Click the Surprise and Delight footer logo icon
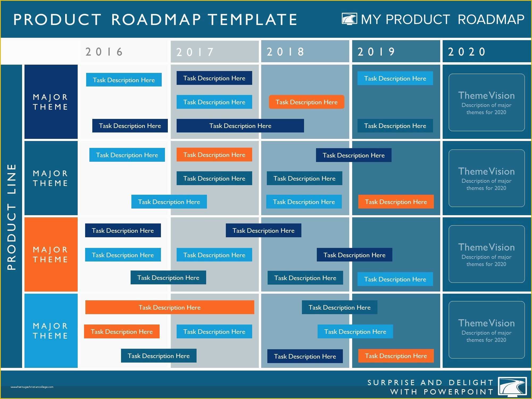 click(x=516, y=386)
